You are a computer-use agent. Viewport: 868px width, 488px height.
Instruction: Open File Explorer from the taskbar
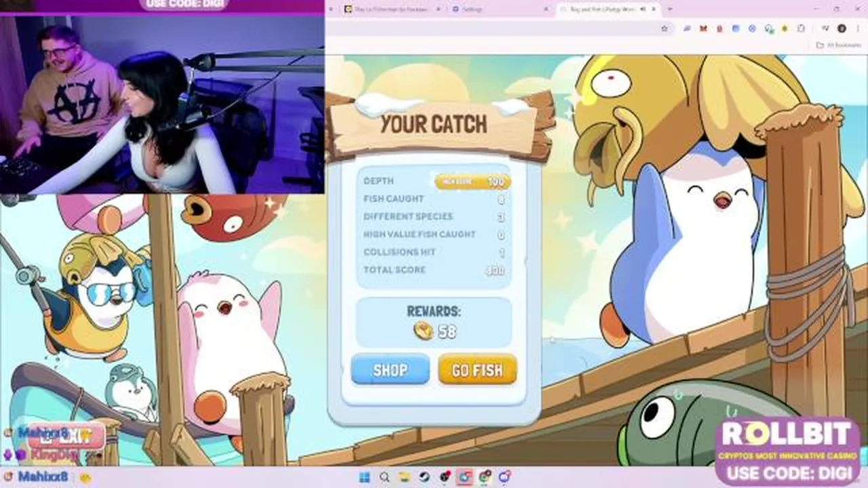pyautogui.click(x=405, y=477)
